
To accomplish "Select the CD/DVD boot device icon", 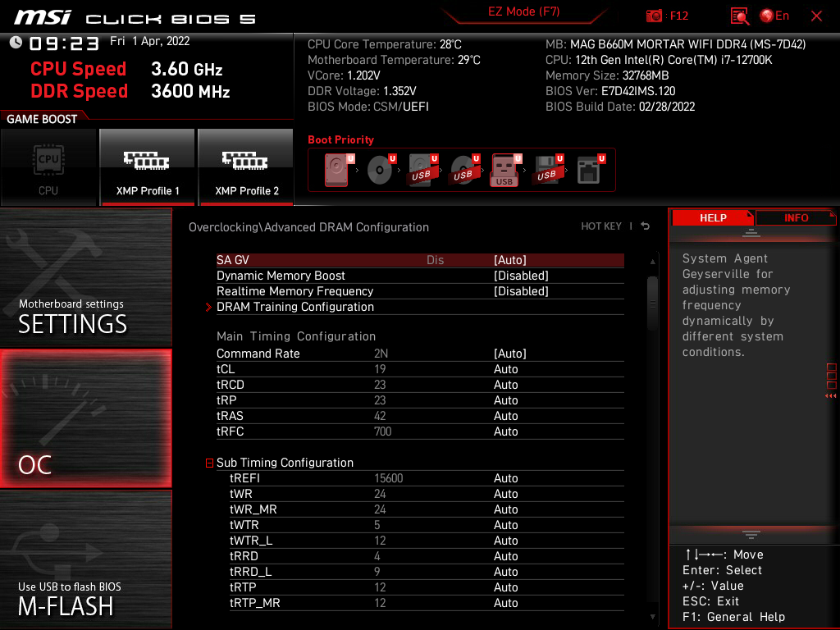I will click(x=381, y=170).
